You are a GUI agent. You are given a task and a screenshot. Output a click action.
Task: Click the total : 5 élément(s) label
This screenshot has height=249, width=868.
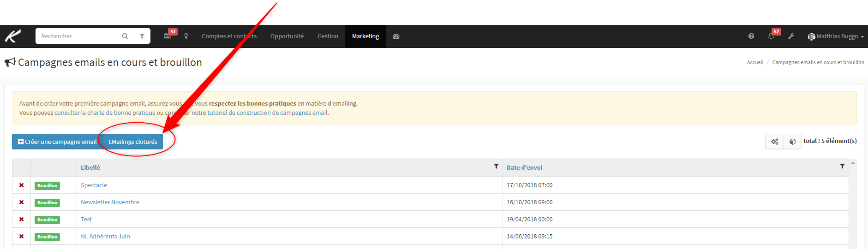(830, 141)
